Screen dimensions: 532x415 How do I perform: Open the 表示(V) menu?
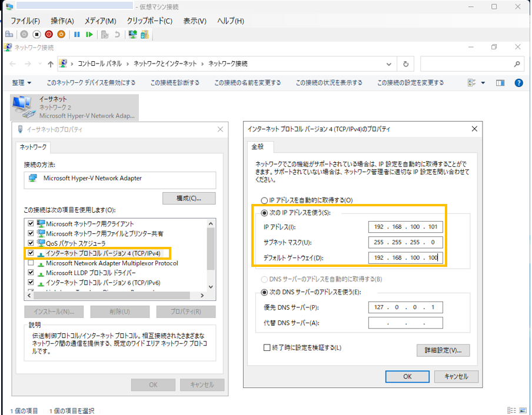(195, 21)
